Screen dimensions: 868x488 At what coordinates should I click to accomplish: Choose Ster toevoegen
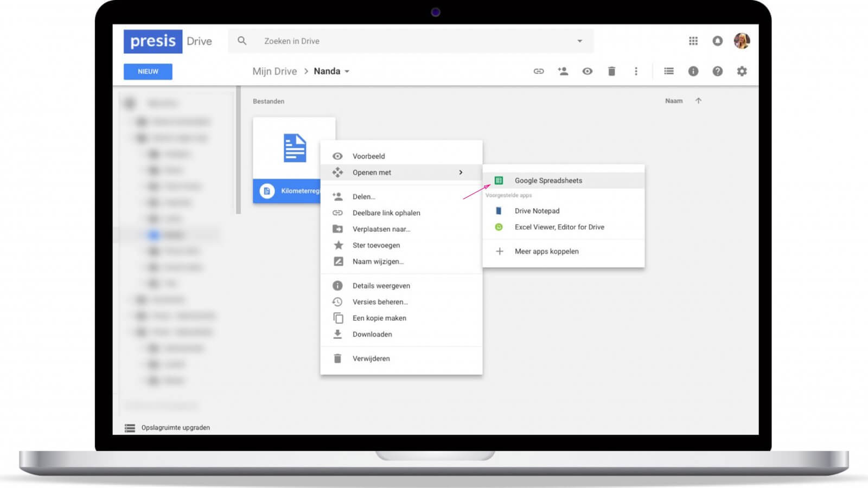click(x=401, y=245)
